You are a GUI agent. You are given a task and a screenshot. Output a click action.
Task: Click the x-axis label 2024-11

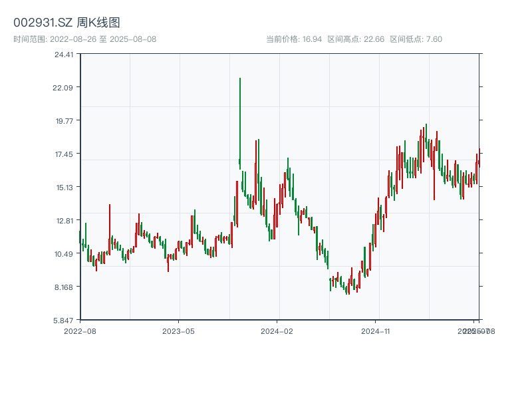pyautogui.click(x=375, y=331)
